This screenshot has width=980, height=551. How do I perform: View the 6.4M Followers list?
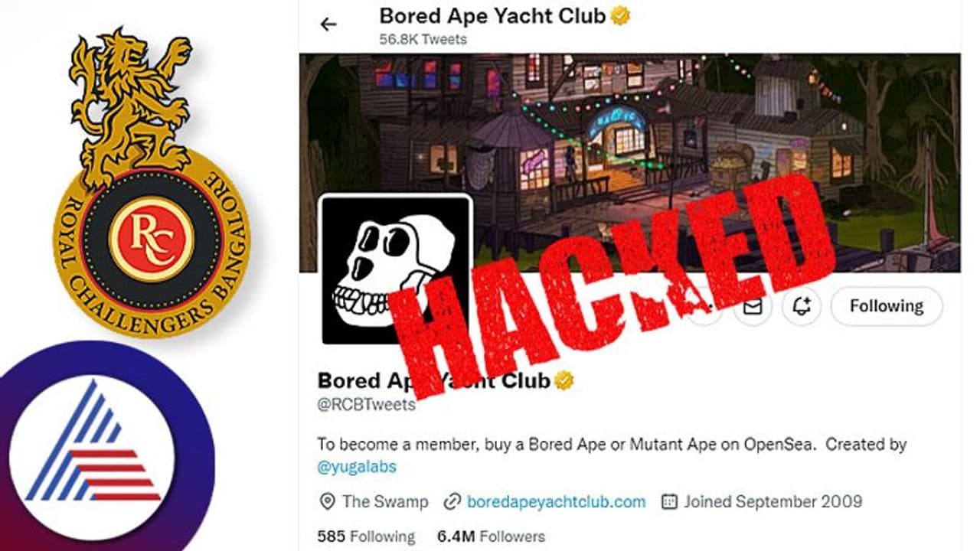click(491, 536)
